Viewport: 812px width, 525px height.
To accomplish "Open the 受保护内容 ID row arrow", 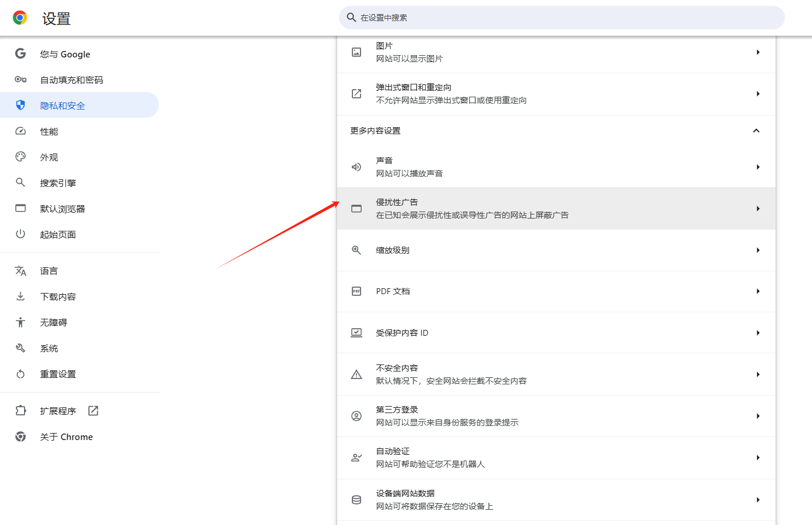I will [x=758, y=333].
